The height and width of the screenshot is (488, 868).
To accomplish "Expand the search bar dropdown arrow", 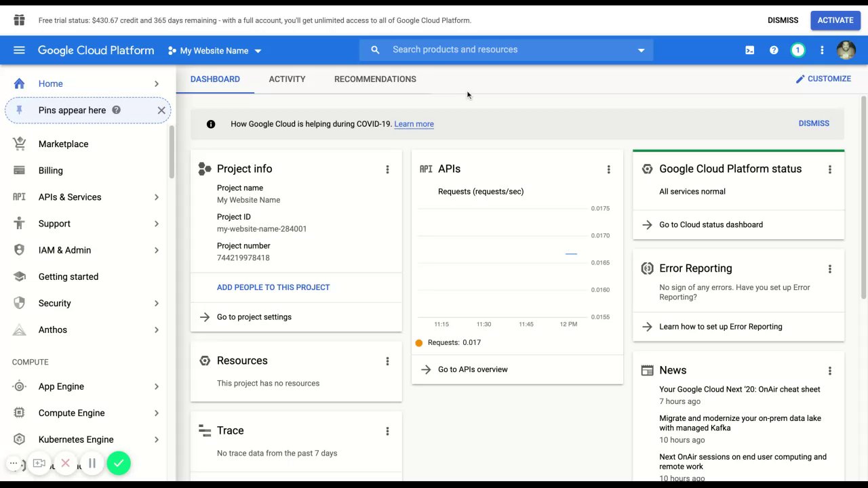I will (x=641, y=50).
